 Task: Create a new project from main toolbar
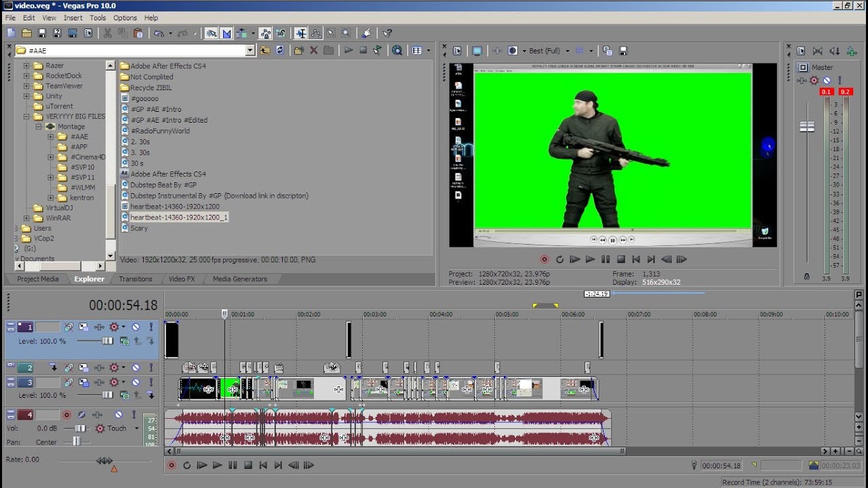[11, 33]
